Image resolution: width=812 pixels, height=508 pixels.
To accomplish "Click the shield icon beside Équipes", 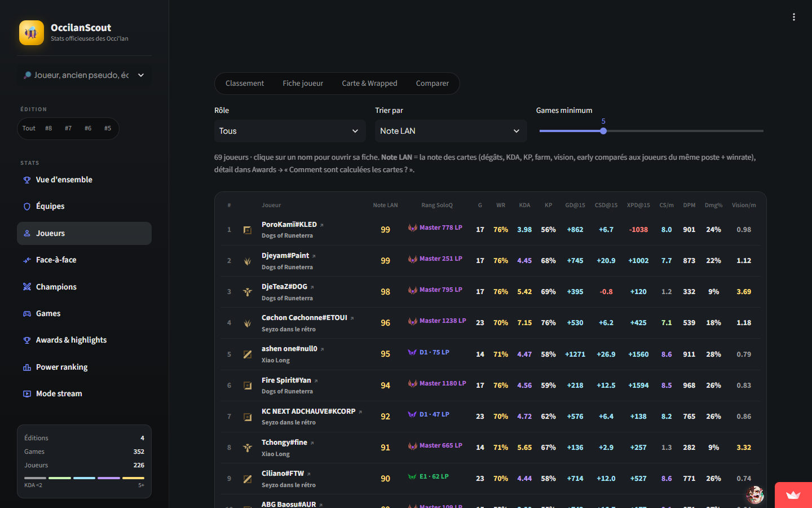I will point(27,207).
